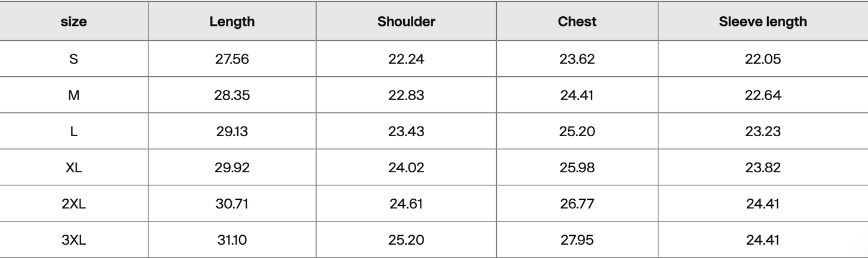Viewport: 868px width, 258px height.
Task: Click the 23.23 sleeve length value
Action: point(763,131)
